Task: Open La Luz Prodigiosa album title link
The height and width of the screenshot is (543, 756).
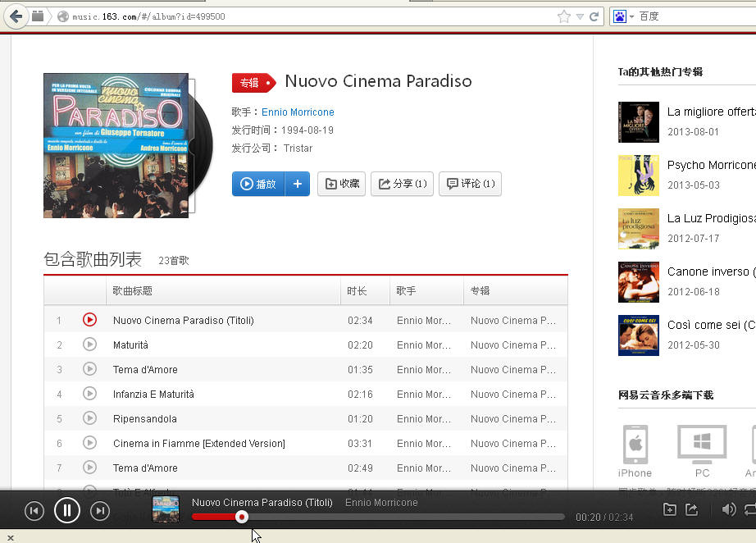Action: pyautogui.click(x=712, y=218)
